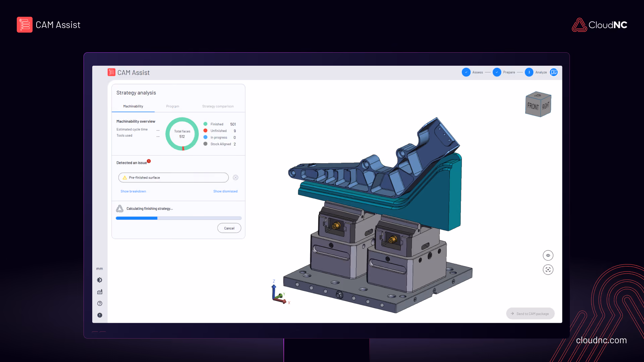Viewport: 644px width, 362px height.
Task: Click the FRONT face of view cube
Action: click(533, 107)
